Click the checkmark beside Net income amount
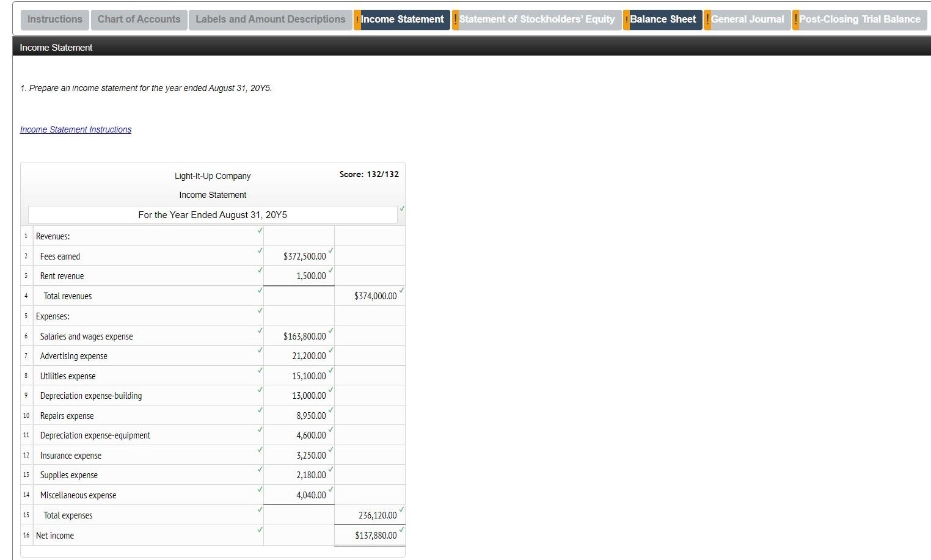Image resolution: width=931 pixels, height=560 pixels. coord(401,530)
